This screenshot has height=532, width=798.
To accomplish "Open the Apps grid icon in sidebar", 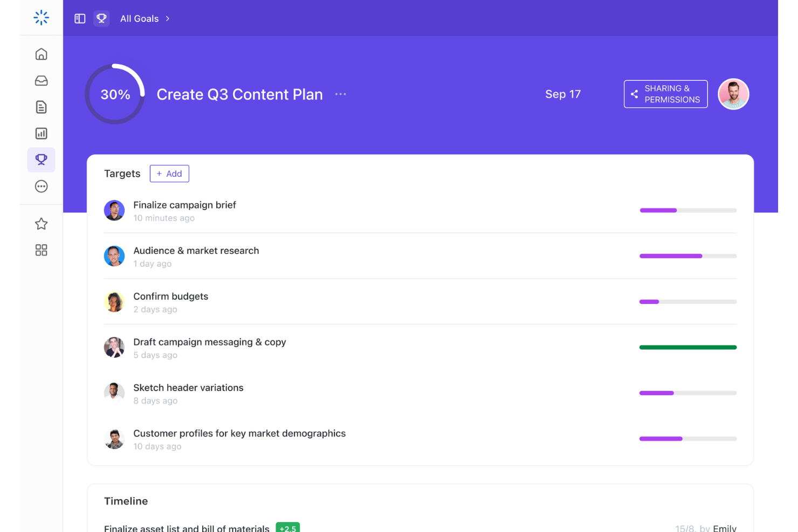I will click(x=41, y=250).
